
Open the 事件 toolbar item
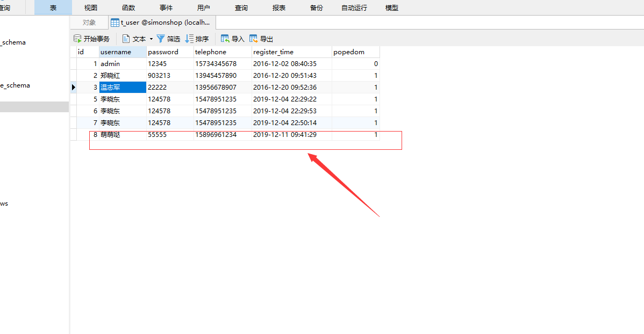[166, 8]
